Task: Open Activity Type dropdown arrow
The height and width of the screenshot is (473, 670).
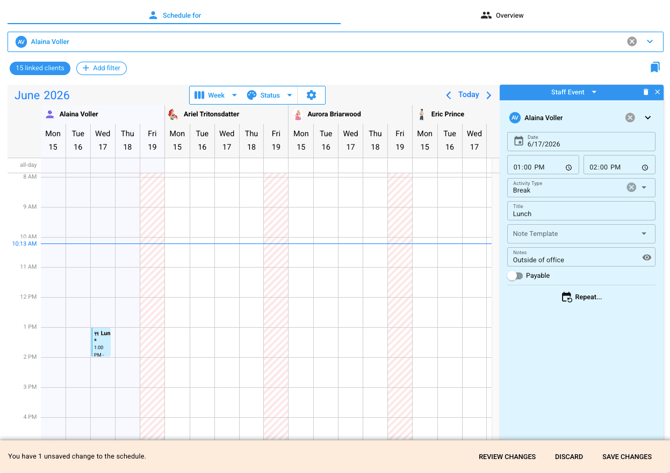Action: (x=644, y=187)
